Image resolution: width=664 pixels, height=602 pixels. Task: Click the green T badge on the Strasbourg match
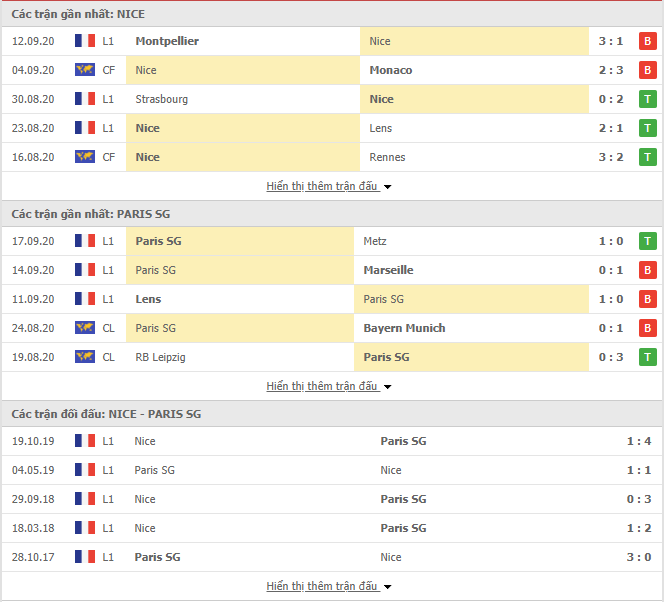click(x=647, y=99)
